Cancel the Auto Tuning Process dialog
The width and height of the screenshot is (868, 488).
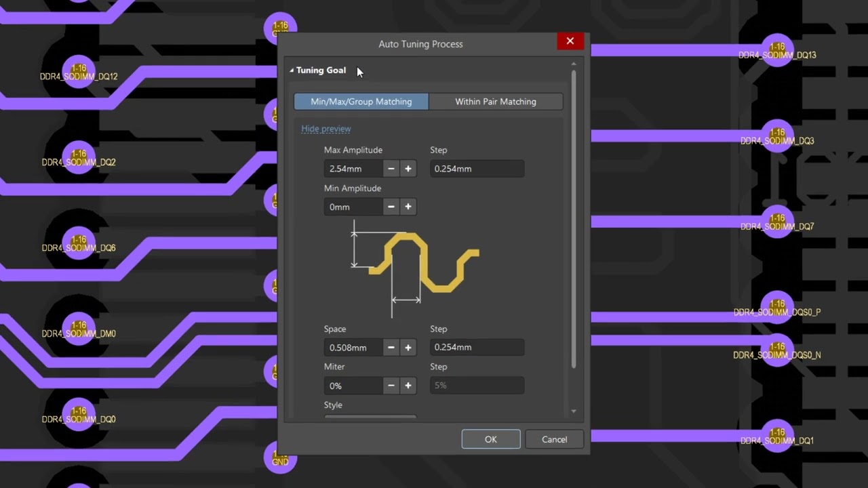(554, 439)
